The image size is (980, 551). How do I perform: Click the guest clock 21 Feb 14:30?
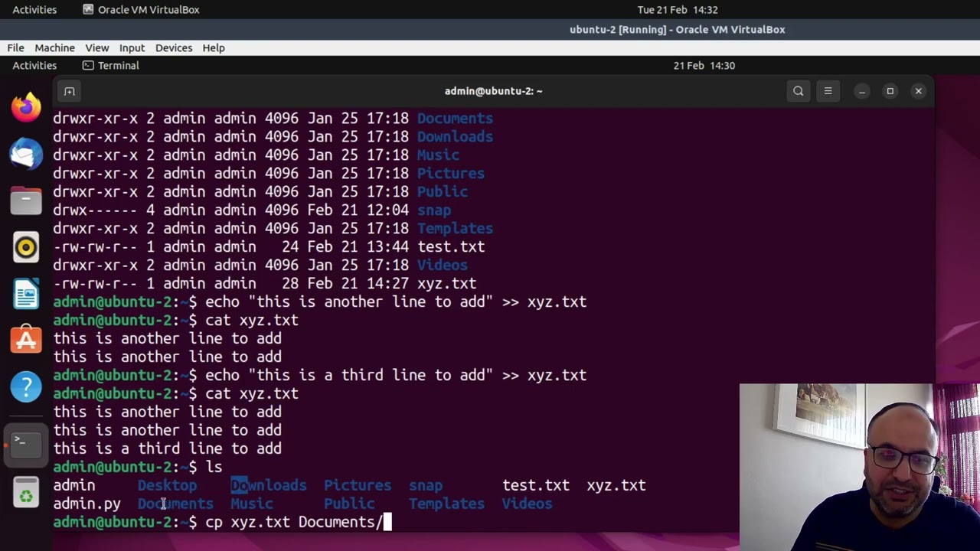[x=704, y=65]
